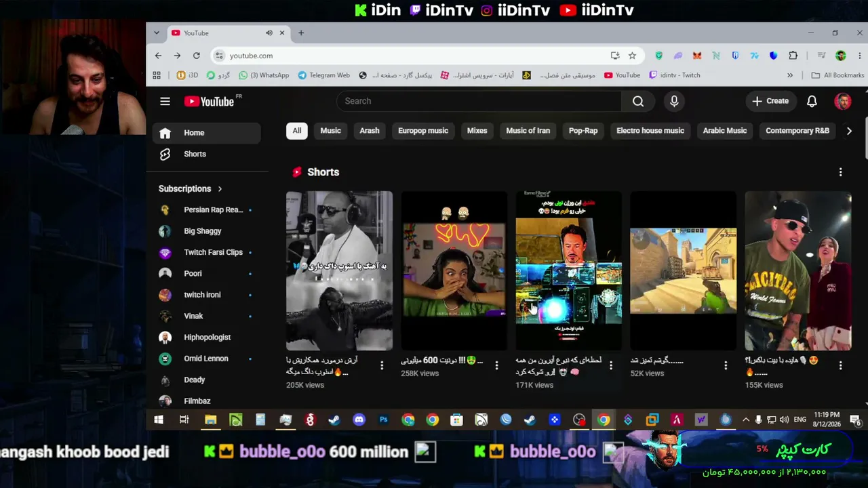Open the YouTube guide hamburger menu
This screenshot has height=488, width=868.
tap(165, 101)
